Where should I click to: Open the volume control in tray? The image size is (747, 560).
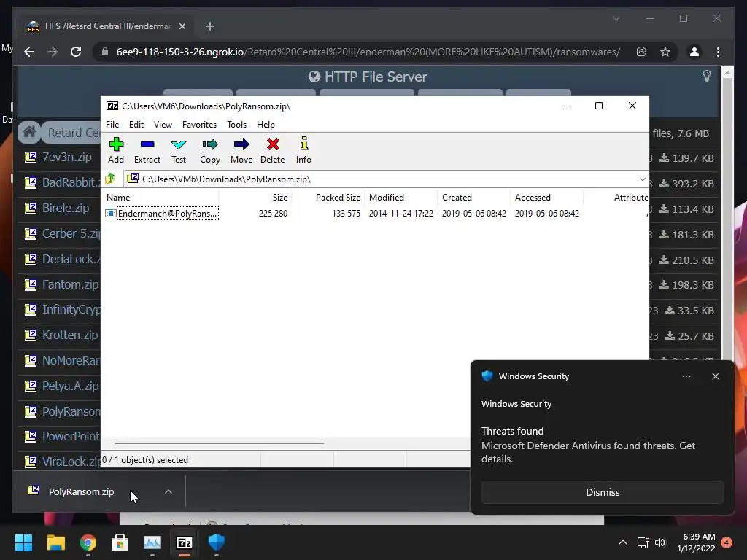(659, 542)
